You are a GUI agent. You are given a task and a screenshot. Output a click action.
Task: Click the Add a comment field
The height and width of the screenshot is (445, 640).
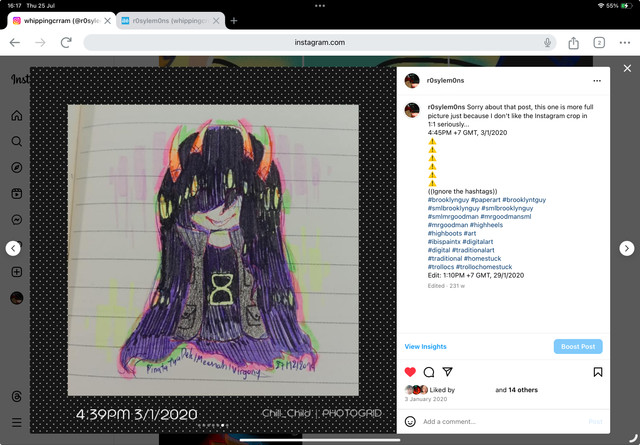click(x=502, y=421)
